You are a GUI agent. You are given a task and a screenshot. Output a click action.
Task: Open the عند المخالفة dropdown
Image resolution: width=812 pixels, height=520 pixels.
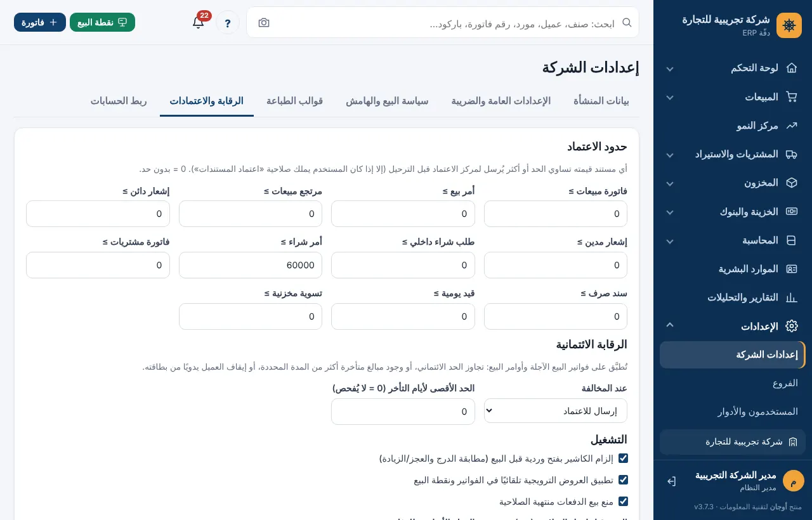click(x=556, y=411)
